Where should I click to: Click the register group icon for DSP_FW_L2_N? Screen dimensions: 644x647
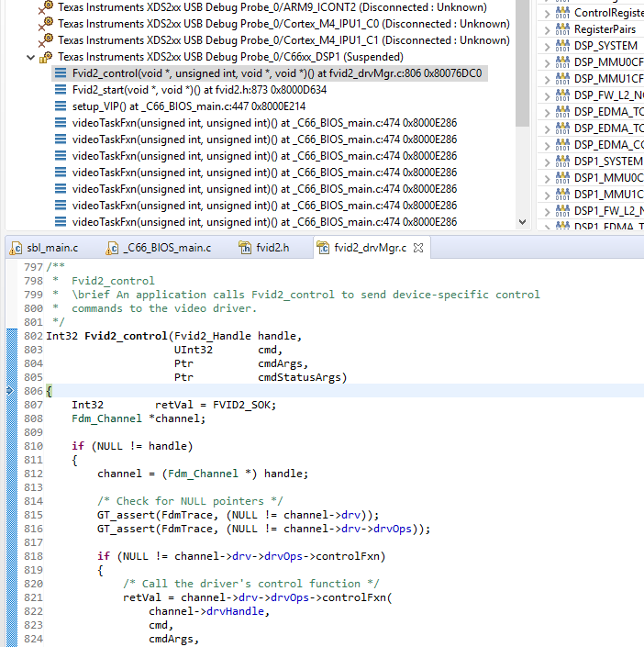[562, 95]
